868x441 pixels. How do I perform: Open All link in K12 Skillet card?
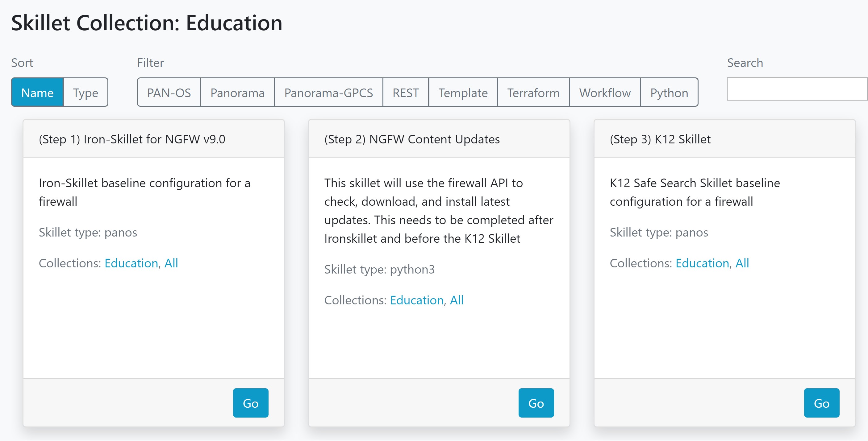(742, 263)
